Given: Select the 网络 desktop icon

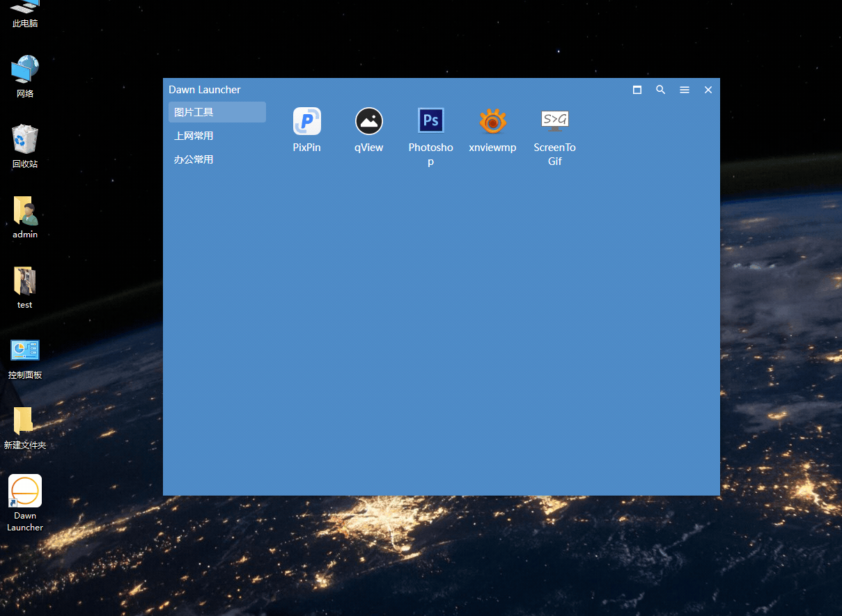Looking at the screenshot, I should (25, 70).
